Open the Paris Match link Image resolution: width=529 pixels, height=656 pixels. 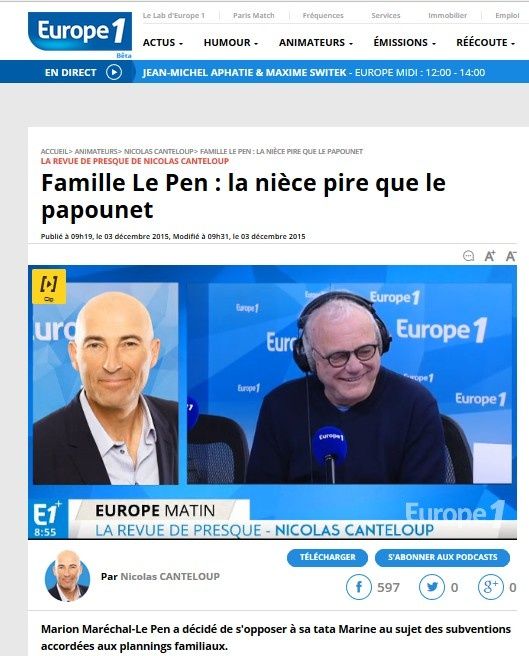coord(254,15)
